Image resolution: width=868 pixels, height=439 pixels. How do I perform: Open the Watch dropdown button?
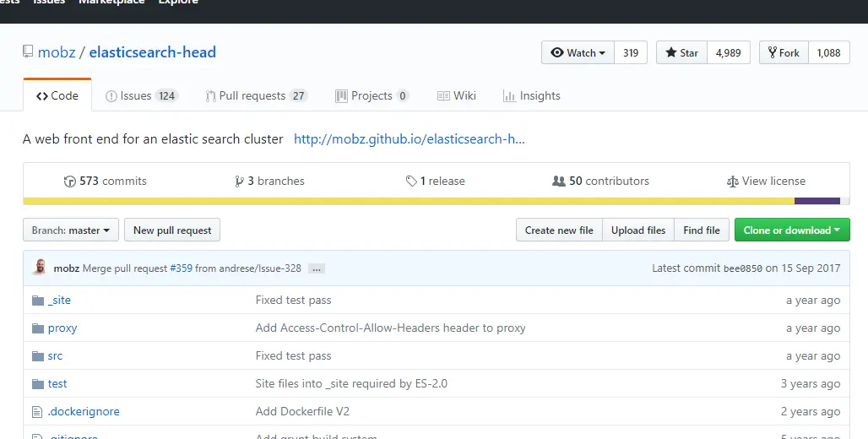(x=578, y=52)
